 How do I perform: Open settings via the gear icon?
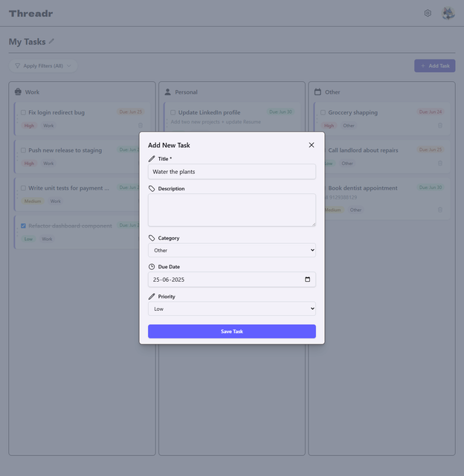point(428,13)
